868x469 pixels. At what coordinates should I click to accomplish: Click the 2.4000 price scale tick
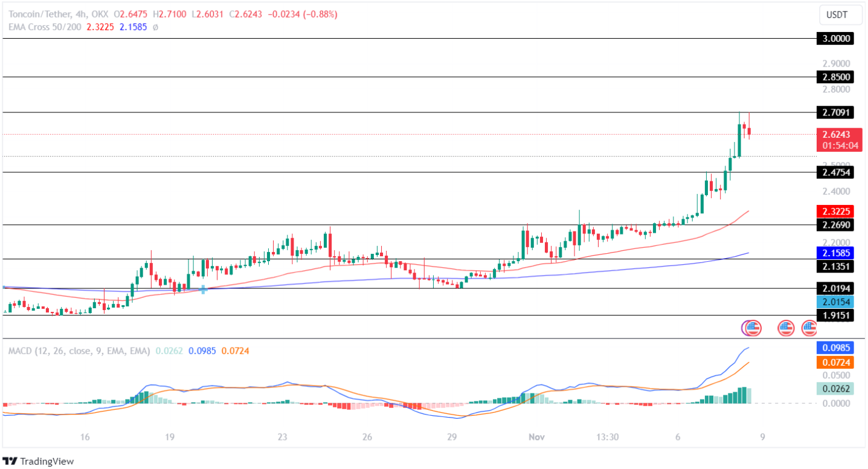836,192
